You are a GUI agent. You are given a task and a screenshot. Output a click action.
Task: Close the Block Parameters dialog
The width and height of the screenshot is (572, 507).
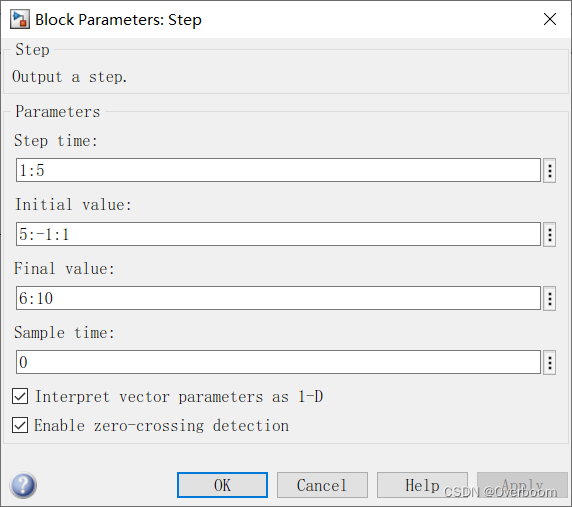click(x=550, y=19)
